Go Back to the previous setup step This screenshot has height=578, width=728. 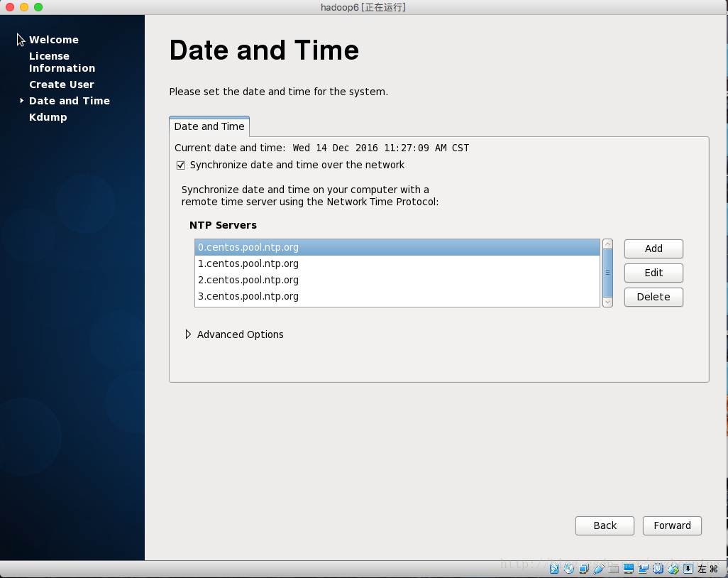605,525
